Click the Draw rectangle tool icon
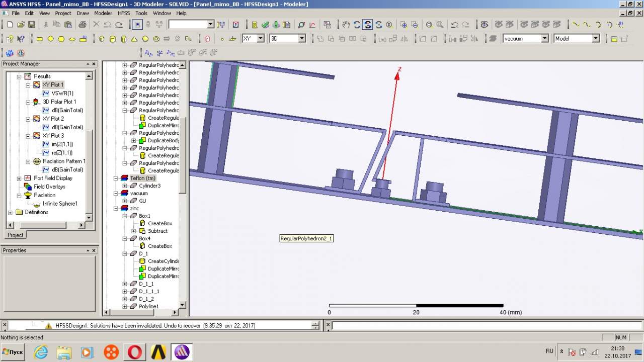The height and width of the screenshot is (362, 644). pos(40,39)
